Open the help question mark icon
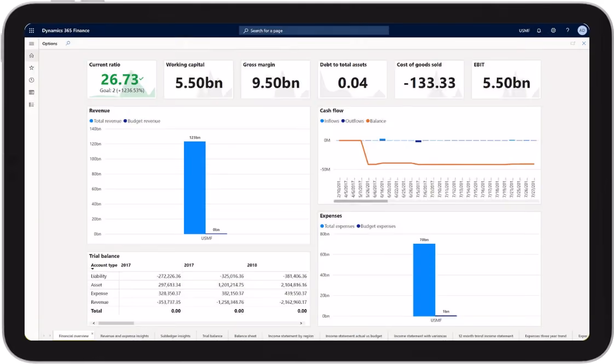Viewport: 614px width, 364px height. pyautogui.click(x=567, y=31)
